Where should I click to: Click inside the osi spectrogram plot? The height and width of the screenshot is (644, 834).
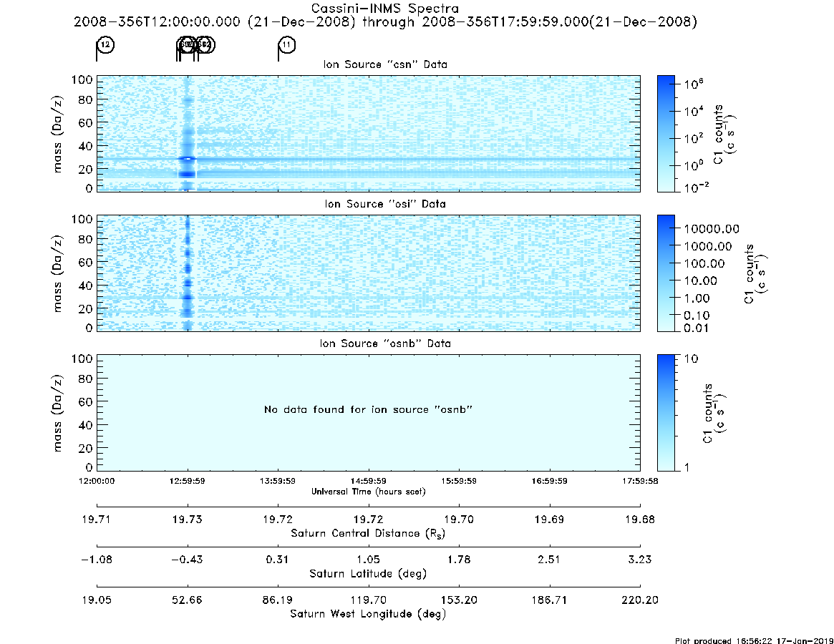coord(368,273)
